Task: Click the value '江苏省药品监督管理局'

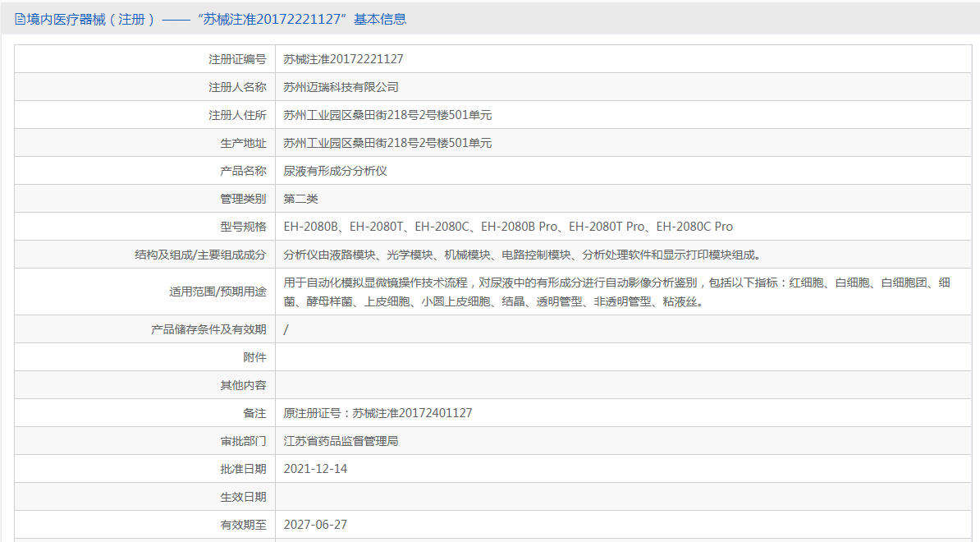Action: 341,441
